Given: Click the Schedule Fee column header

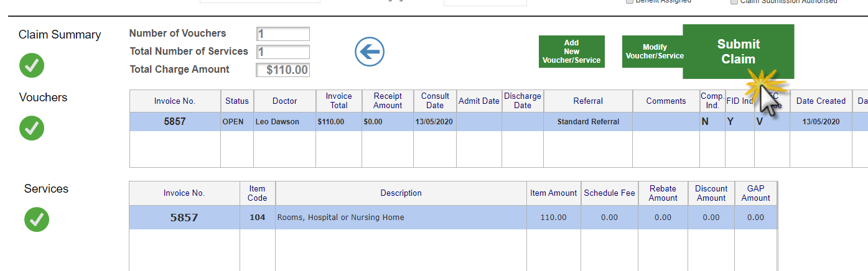Looking at the screenshot, I should tap(610, 193).
